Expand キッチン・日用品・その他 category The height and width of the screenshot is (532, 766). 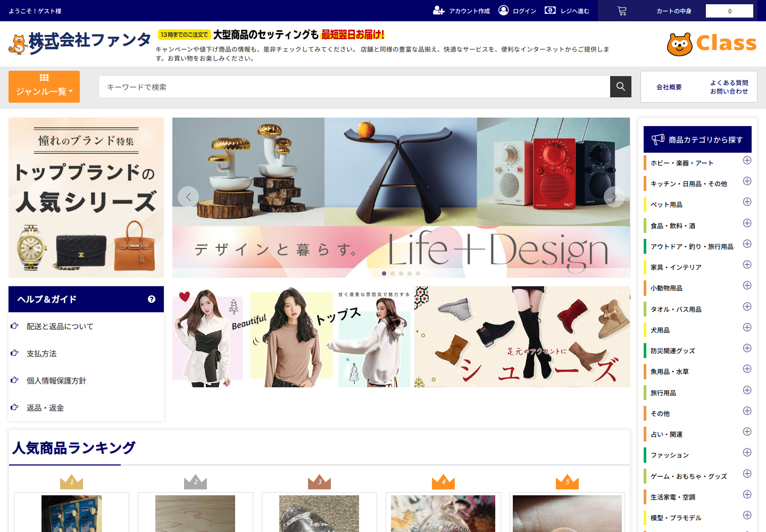click(x=747, y=181)
